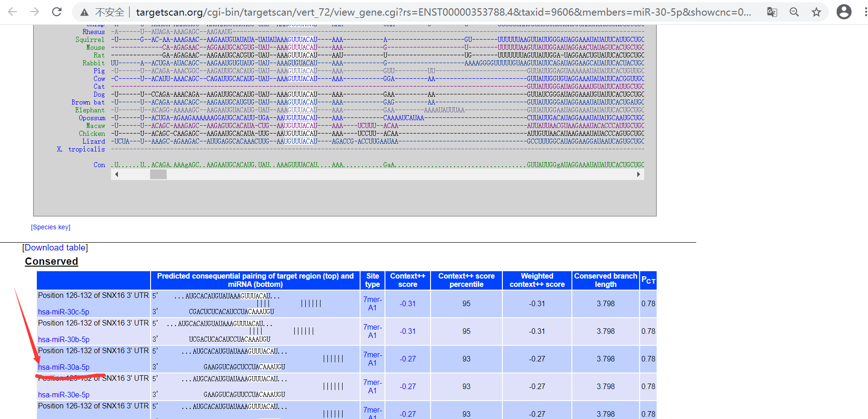Click the Download table link
Screen dimensions: 868x419
[55, 248]
